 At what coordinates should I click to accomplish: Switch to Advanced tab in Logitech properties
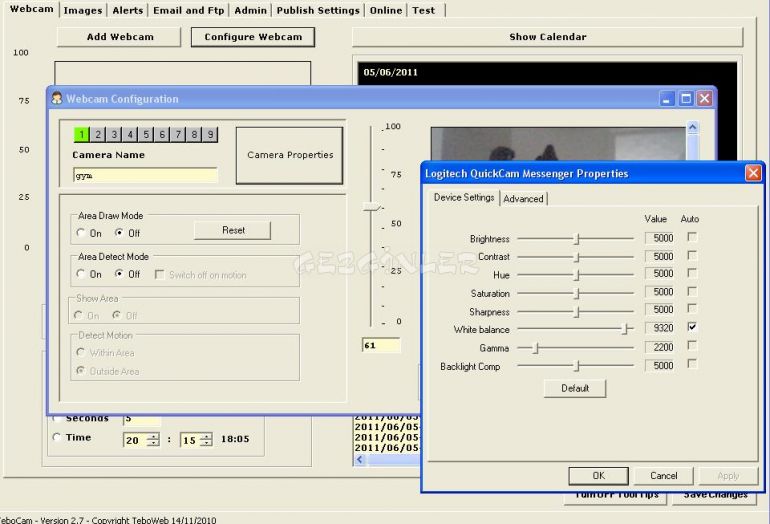523,198
